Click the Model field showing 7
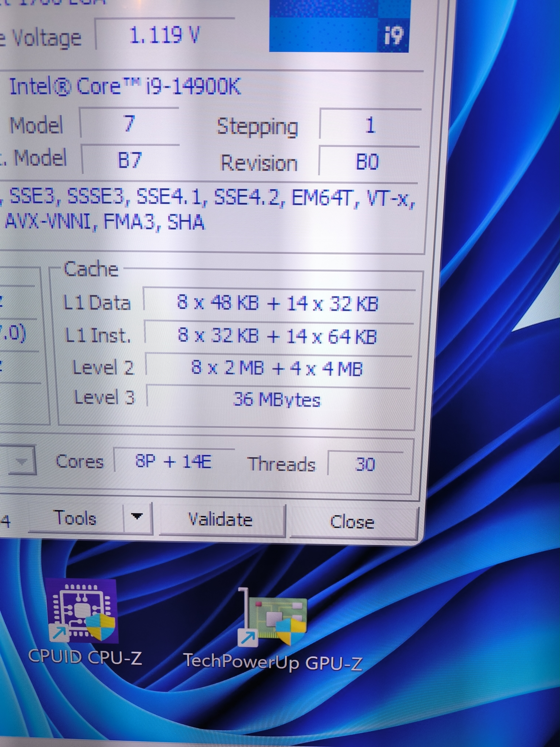The height and width of the screenshot is (747, 560). point(129,124)
